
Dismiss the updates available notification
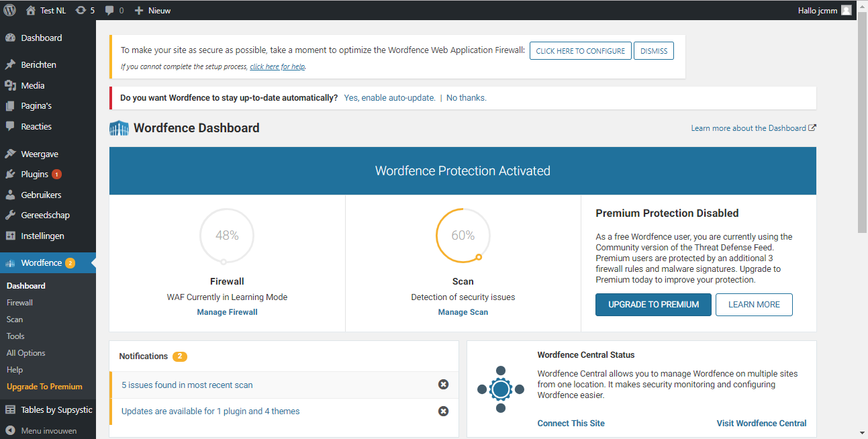coord(443,411)
